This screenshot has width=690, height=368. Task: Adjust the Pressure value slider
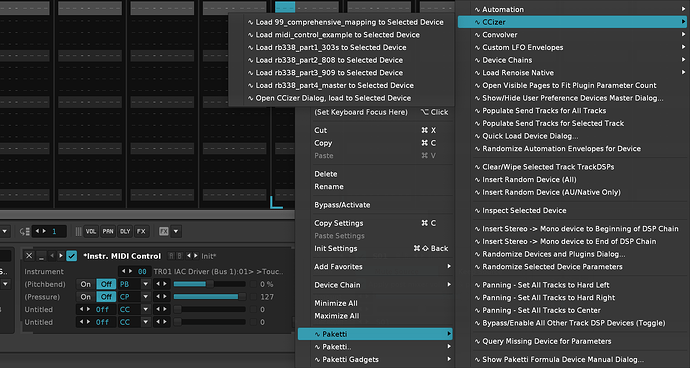[209, 297]
